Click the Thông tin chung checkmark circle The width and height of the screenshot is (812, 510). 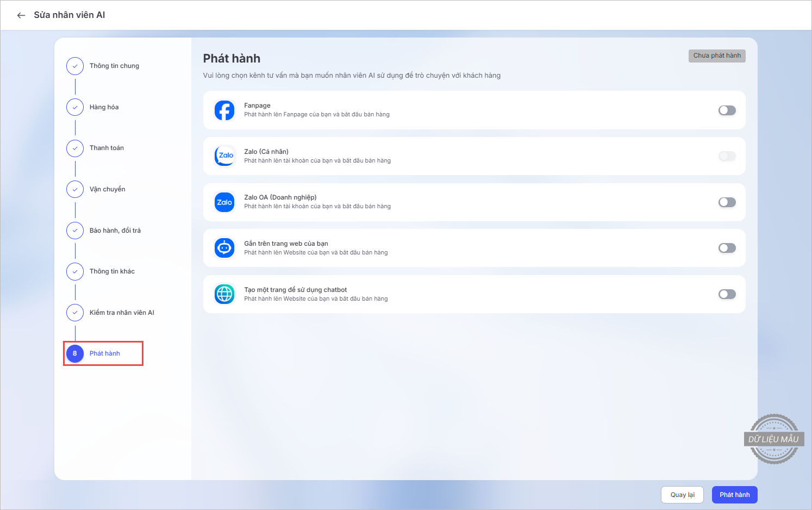[75, 66]
